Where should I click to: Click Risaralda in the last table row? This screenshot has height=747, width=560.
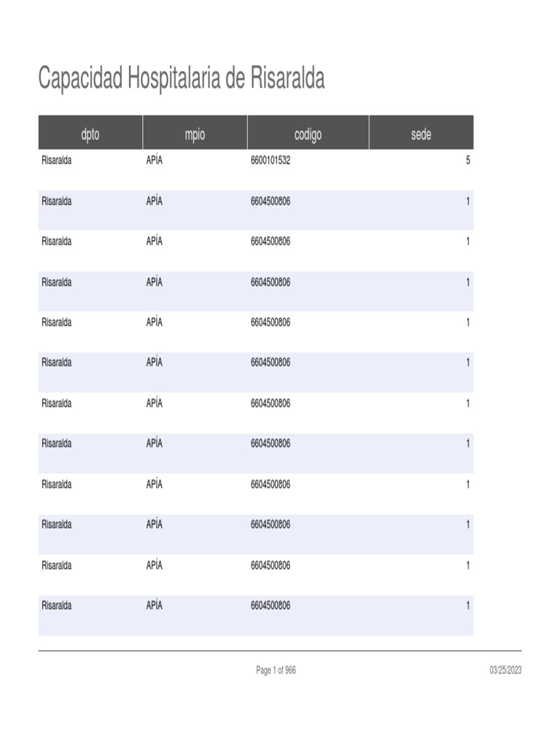(x=57, y=605)
